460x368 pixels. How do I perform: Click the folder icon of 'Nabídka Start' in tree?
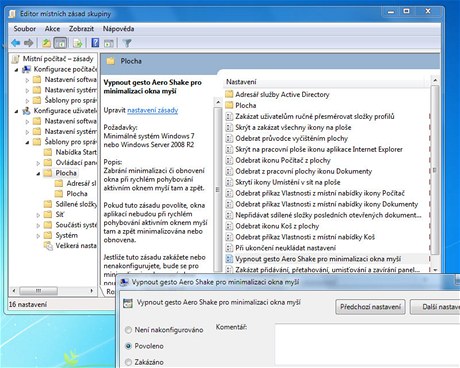point(48,152)
